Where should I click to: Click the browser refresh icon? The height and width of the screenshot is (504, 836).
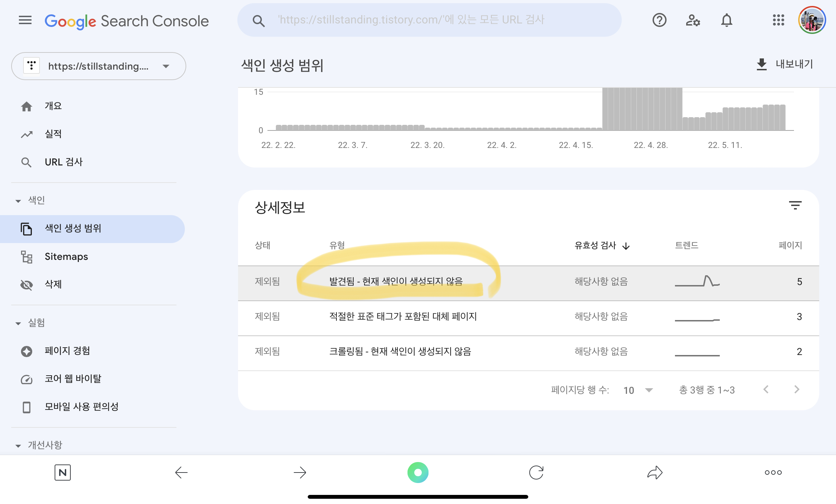[536, 473]
